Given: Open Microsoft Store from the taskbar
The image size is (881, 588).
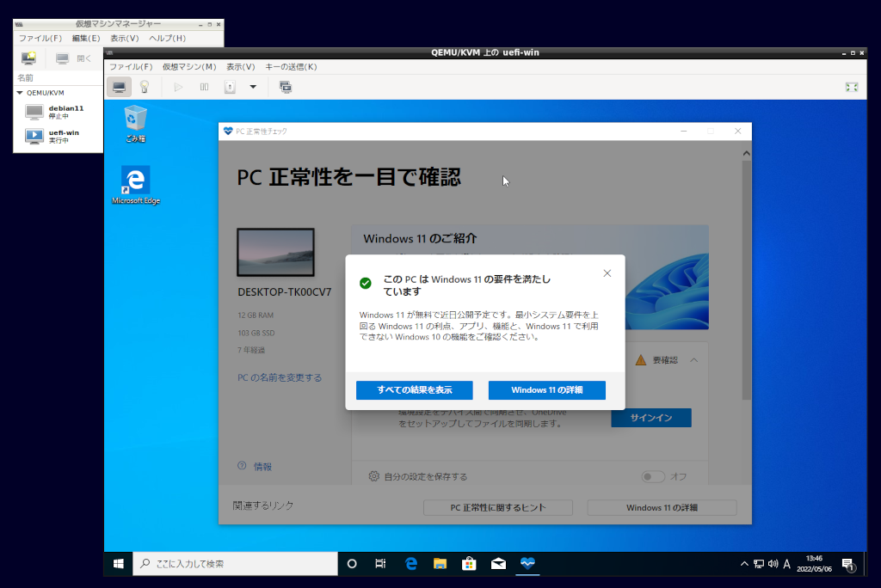Looking at the screenshot, I should pyautogui.click(x=469, y=564).
